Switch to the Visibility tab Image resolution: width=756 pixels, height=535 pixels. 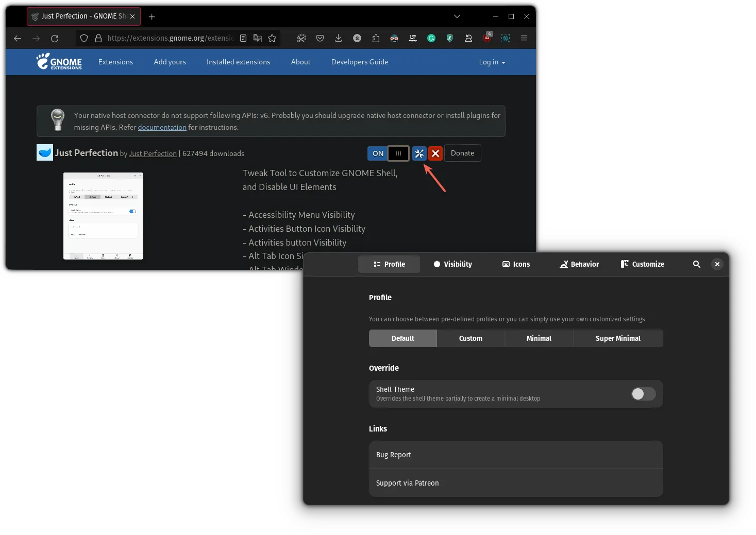pyautogui.click(x=452, y=264)
